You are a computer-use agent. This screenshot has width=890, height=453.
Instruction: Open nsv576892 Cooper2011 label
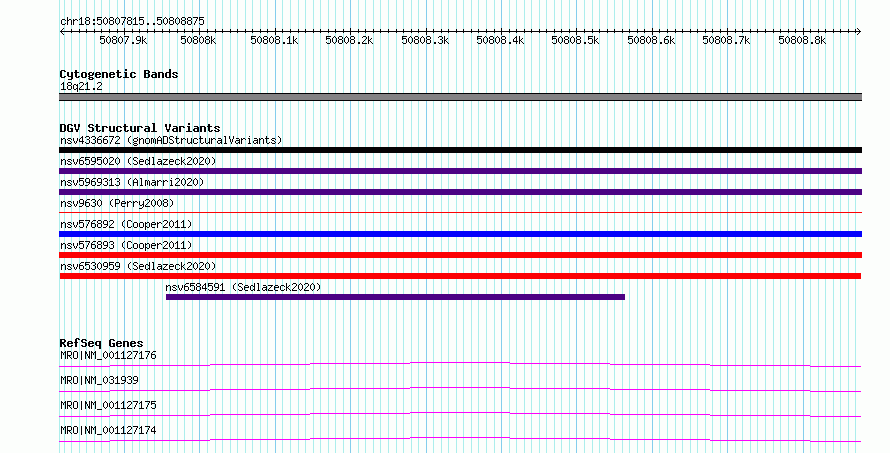click(126, 224)
